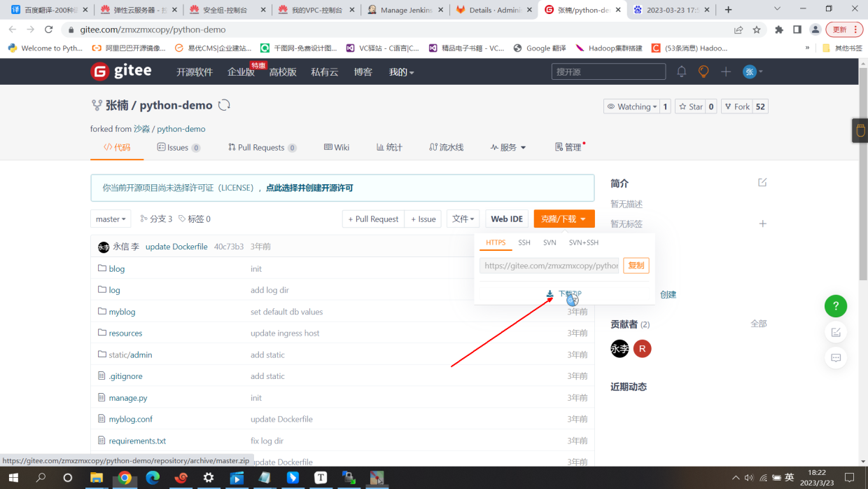The image size is (868, 489).
Task: Open the Pull Requests tab
Action: (262, 147)
